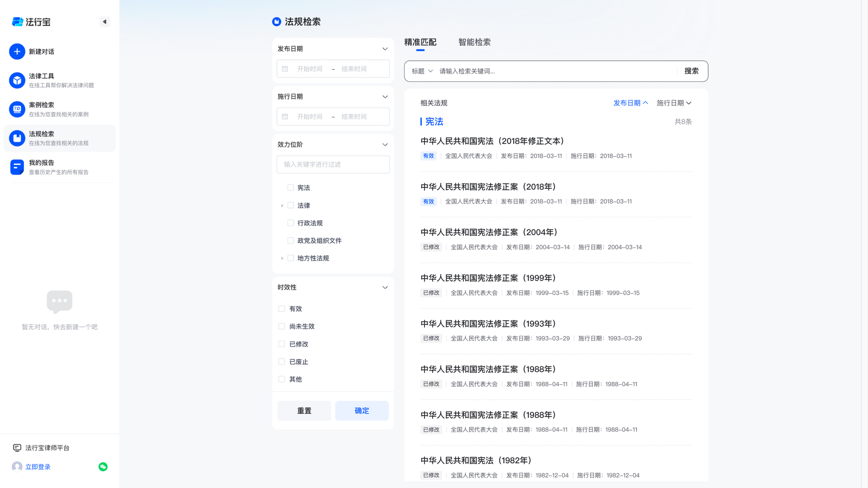Open 法律工具 sidebar item
The height and width of the screenshot is (488, 868).
pos(60,80)
